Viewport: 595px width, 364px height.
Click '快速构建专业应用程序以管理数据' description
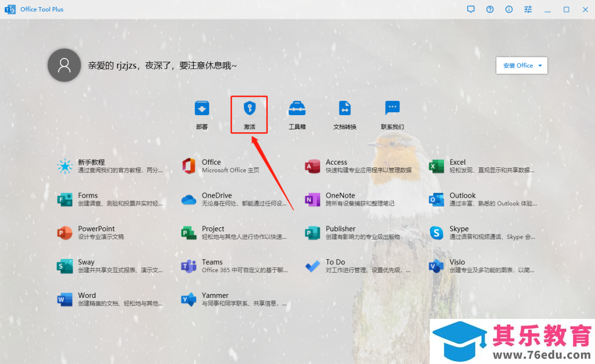[369, 170]
